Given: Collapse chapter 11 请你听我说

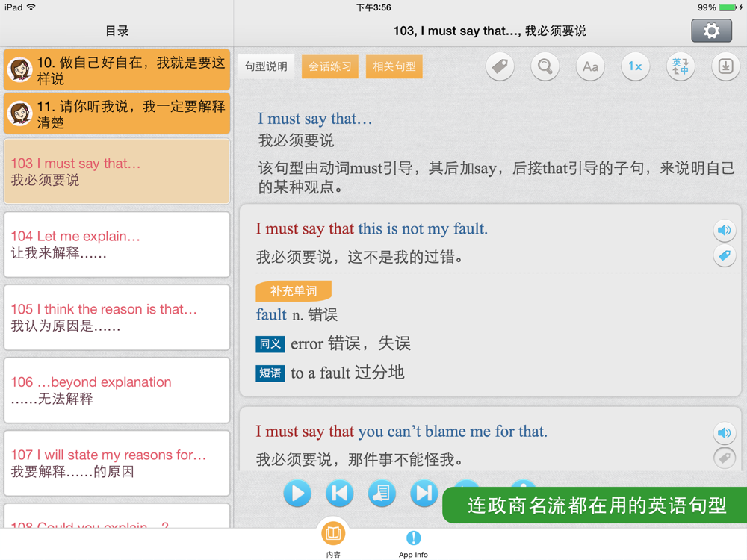Looking at the screenshot, I should point(117,114).
